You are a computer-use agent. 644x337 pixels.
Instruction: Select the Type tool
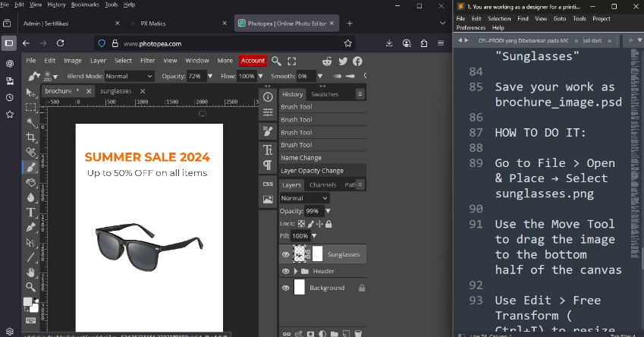31,212
